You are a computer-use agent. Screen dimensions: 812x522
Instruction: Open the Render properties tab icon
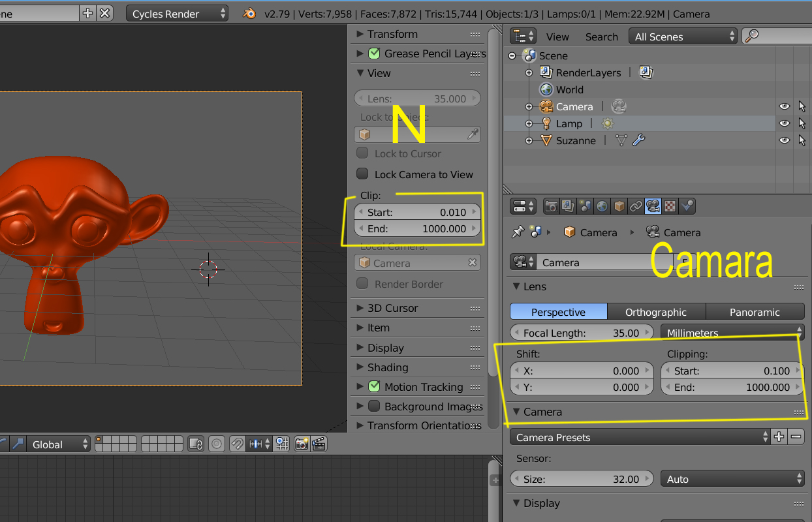pyautogui.click(x=551, y=206)
